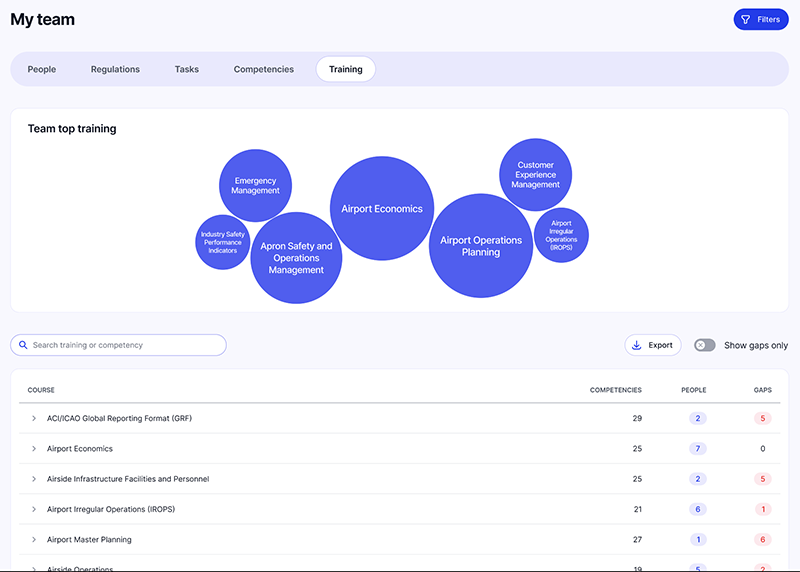The height and width of the screenshot is (572, 800).
Task: Click the people count badge for Airport Economics
Action: [697, 449]
